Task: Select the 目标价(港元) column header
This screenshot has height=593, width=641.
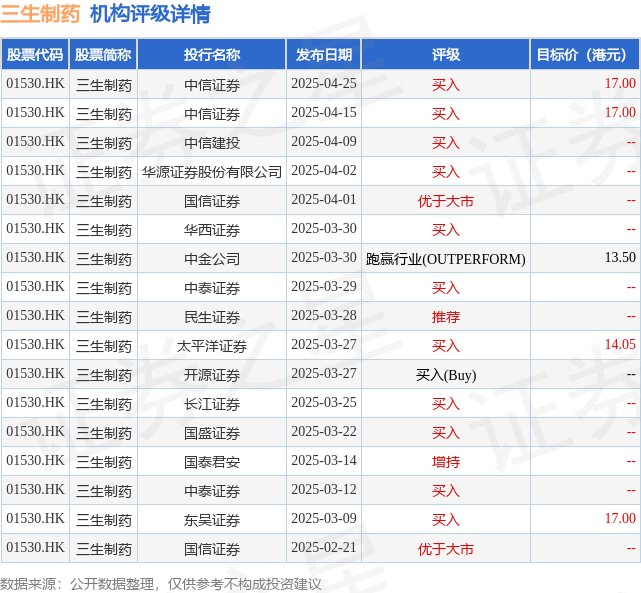Action: click(585, 55)
